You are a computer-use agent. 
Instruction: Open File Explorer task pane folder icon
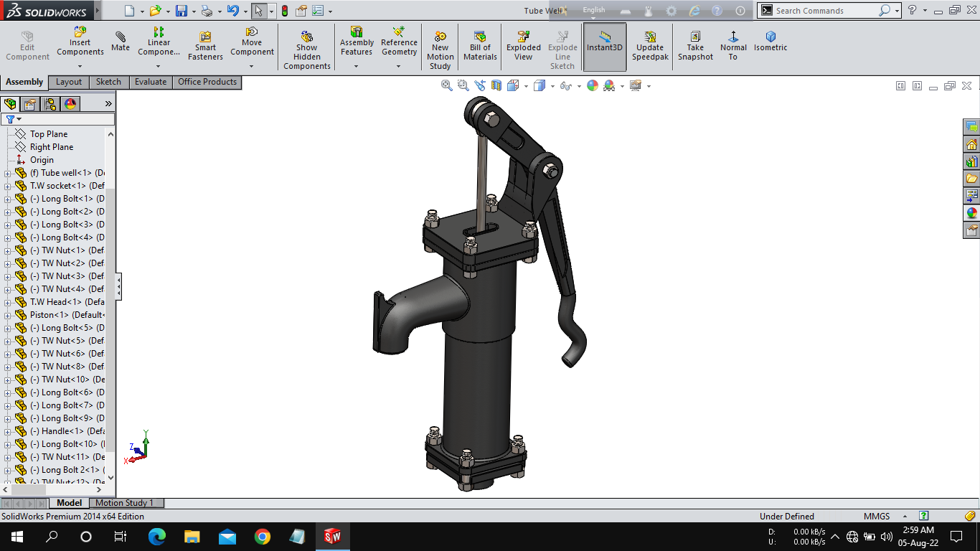tap(972, 179)
